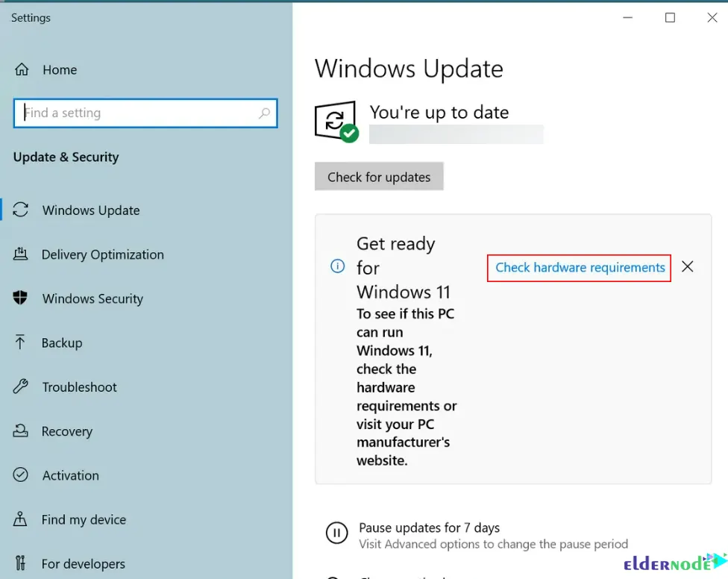The height and width of the screenshot is (579, 728).
Task: Click the 'Windows Update' page title
Action: (409, 69)
